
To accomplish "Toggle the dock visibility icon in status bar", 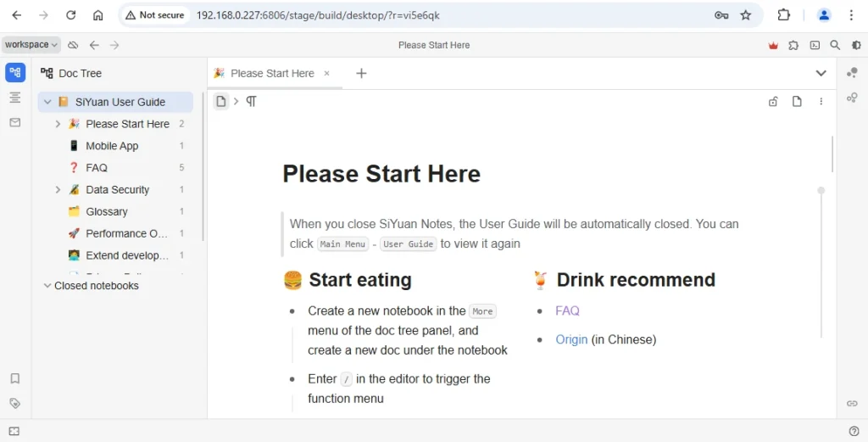I will click(x=14, y=431).
